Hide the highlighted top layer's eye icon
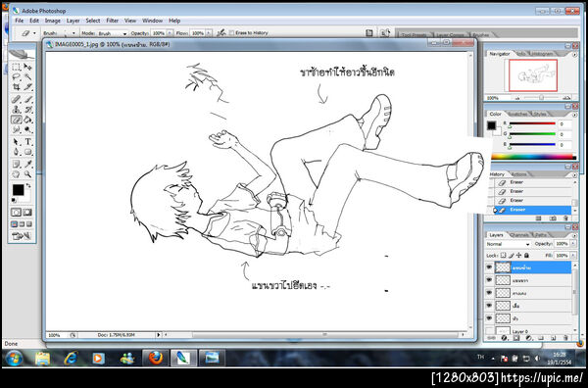 (x=489, y=267)
